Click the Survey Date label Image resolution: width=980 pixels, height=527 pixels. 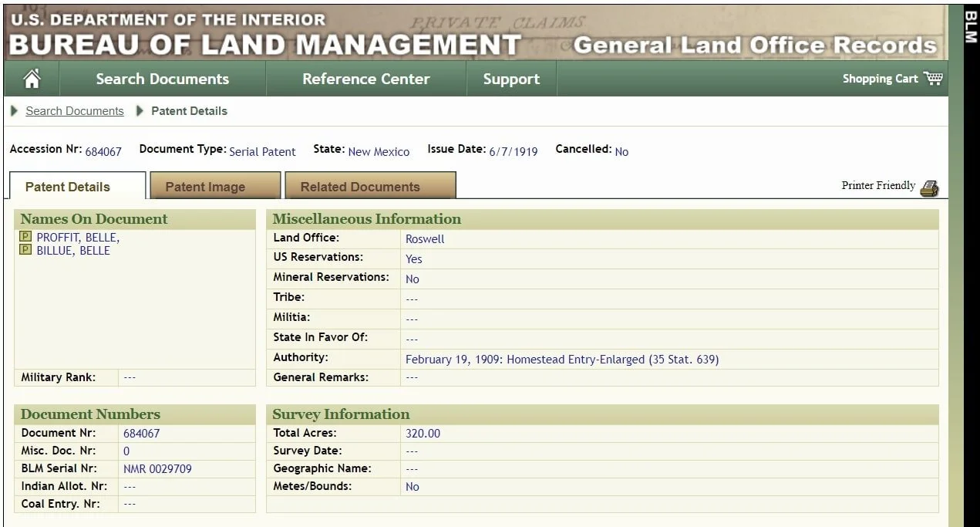(308, 451)
